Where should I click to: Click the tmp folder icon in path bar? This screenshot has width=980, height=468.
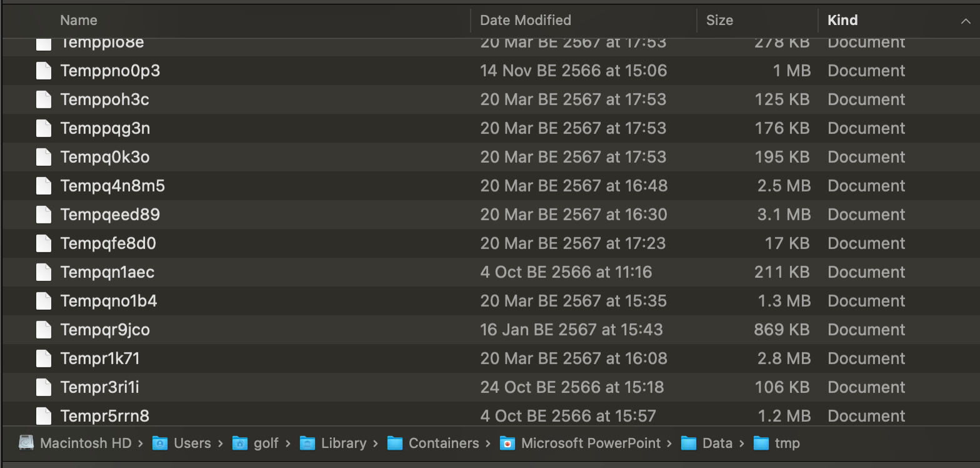tap(761, 443)
